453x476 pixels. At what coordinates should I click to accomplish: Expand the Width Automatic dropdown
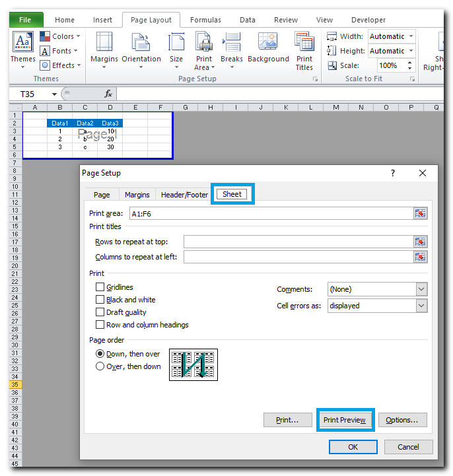tap(411, 36)
